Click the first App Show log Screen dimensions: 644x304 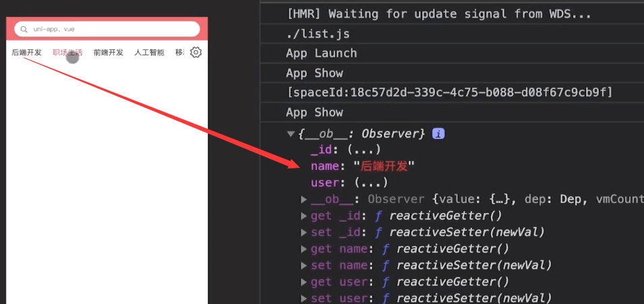[315, 73]
